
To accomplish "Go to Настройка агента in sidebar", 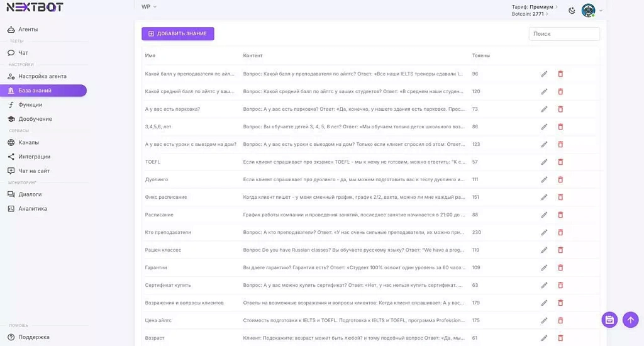I will pyautogui.click(x=42, y=76).
